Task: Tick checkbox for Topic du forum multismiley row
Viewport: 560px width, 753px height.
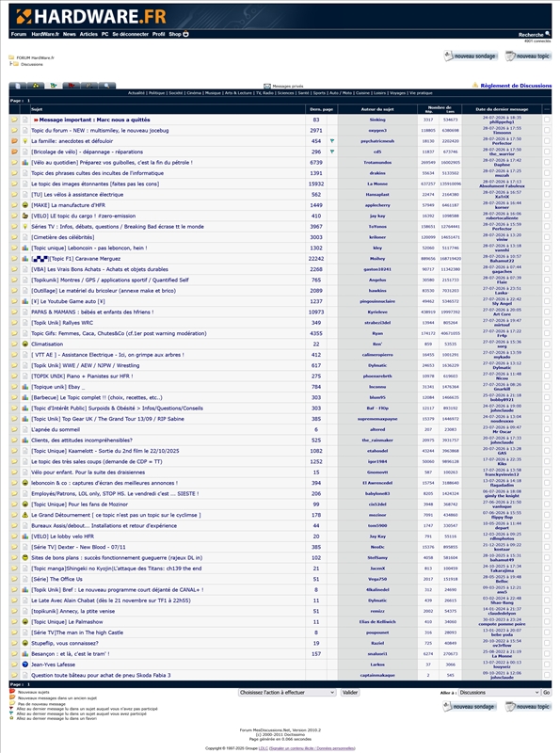Action: tap(547, 130)
